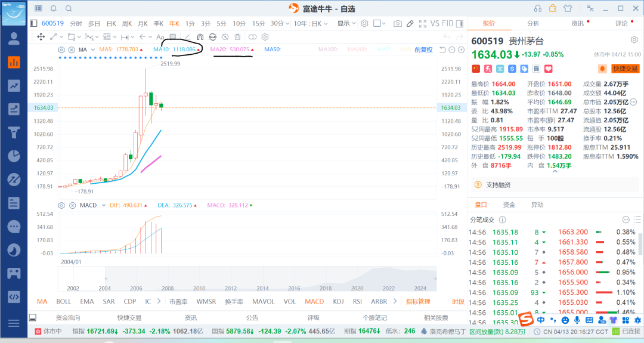
Task: Open the skin theme shirt icon
Action: point(568,8)
